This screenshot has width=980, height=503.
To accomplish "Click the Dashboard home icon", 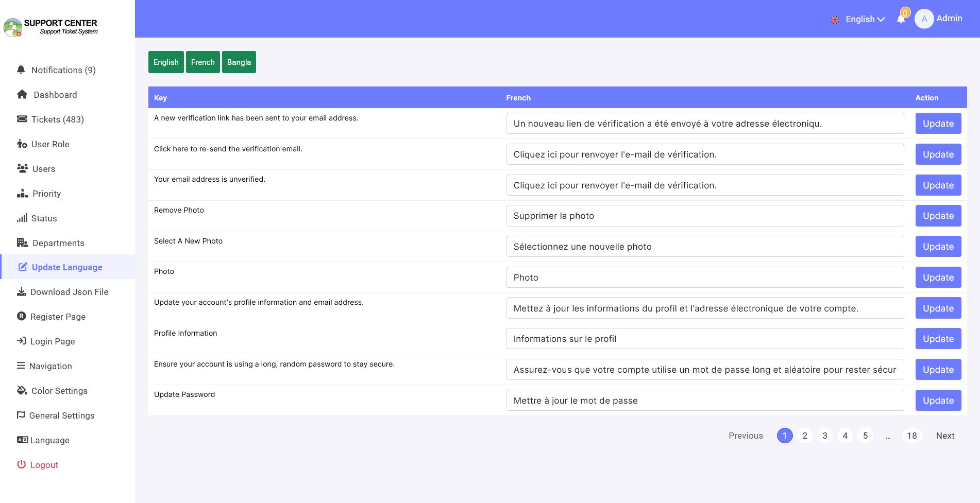I will tap(22, 95).
